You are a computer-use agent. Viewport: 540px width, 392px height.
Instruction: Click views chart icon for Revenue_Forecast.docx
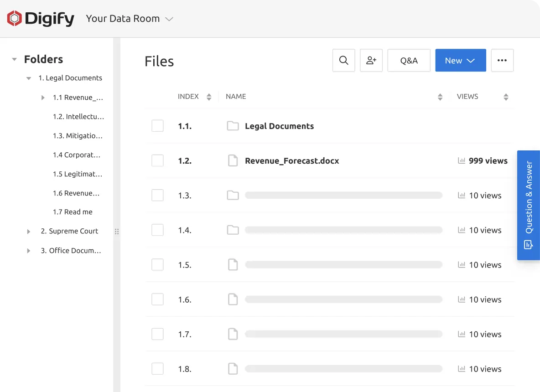tap(462, 161)
